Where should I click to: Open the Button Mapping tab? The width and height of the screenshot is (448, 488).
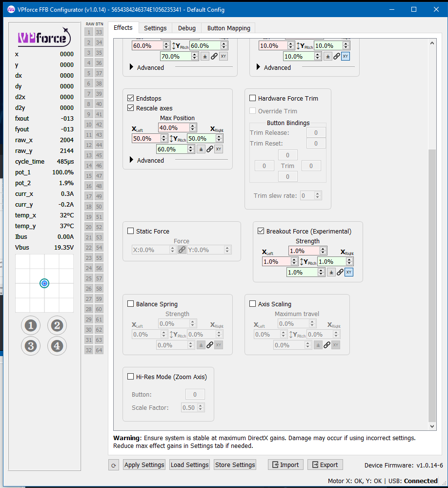(x=229, y=28)
